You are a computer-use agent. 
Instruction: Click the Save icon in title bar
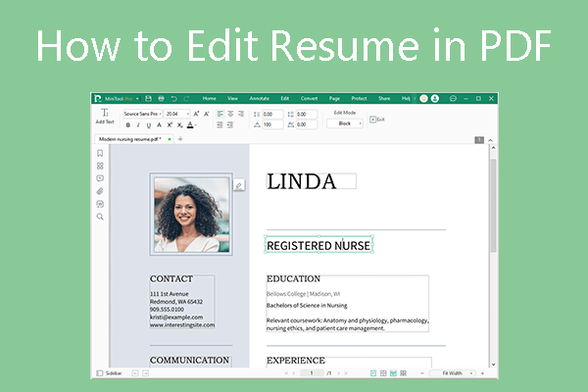[x=149, y=98]
